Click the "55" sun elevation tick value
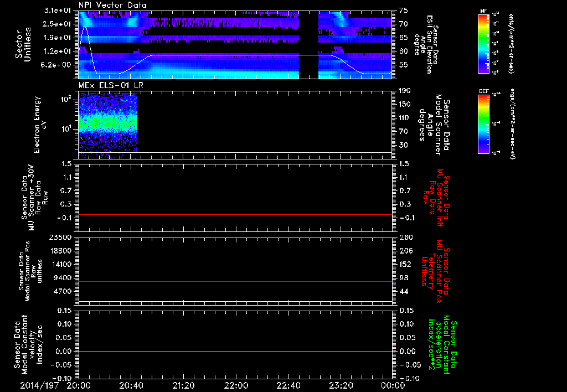Image resolution: width=567 pixels, height=392 pixels. [404, 65]
